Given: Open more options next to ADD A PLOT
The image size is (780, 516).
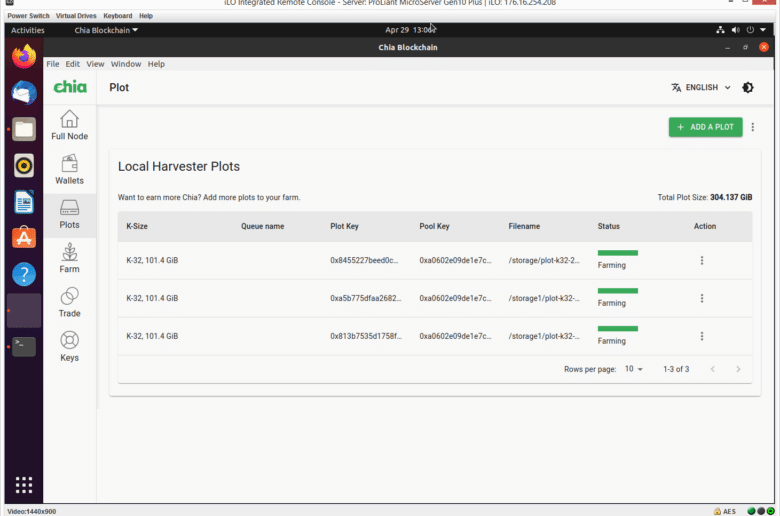Looking at the screenshot, I should tap(753, 127).
